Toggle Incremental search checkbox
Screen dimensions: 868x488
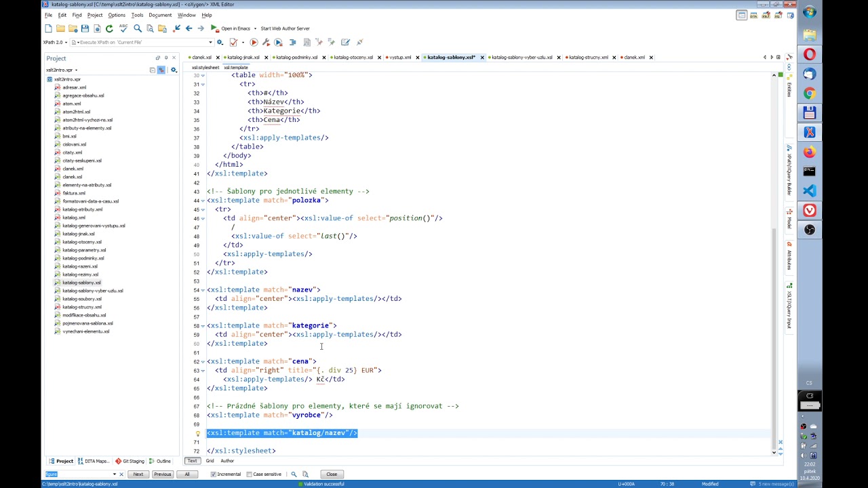(x=214, y=474)
